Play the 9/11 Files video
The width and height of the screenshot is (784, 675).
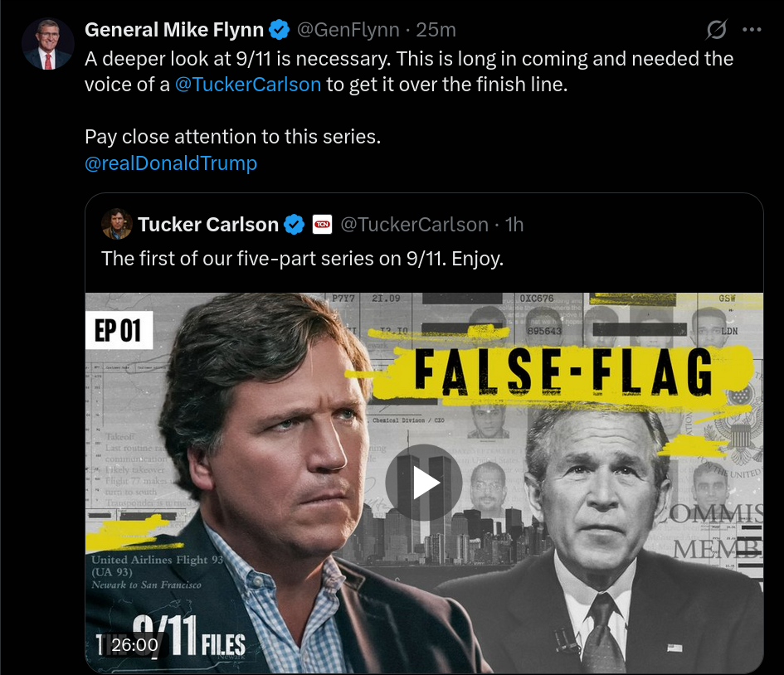point(424,482)
